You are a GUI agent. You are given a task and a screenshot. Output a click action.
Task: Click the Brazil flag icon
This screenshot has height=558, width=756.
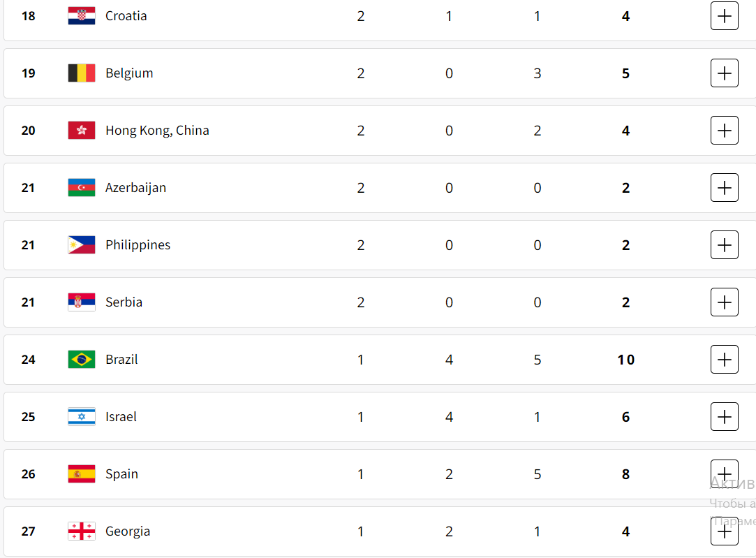82,359
